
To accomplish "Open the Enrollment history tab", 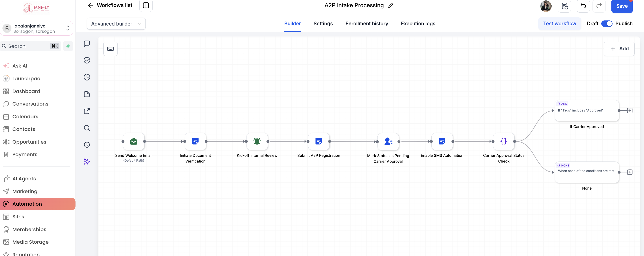I will [x=367, y=24].
